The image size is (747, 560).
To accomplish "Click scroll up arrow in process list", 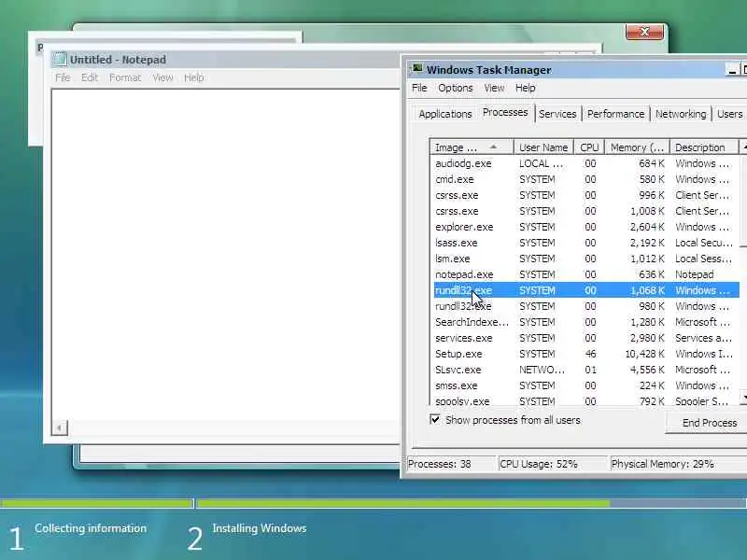I will 743,147.
